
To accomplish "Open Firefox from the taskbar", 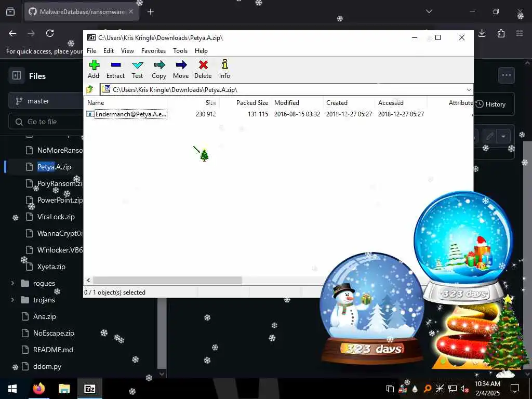I will click(39, 389).
